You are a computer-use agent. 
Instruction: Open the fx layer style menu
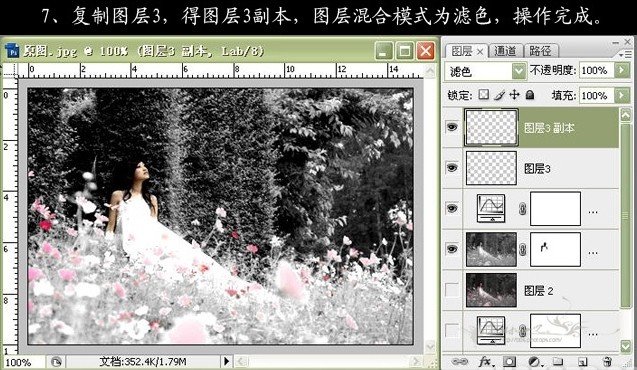coord(485,361)
